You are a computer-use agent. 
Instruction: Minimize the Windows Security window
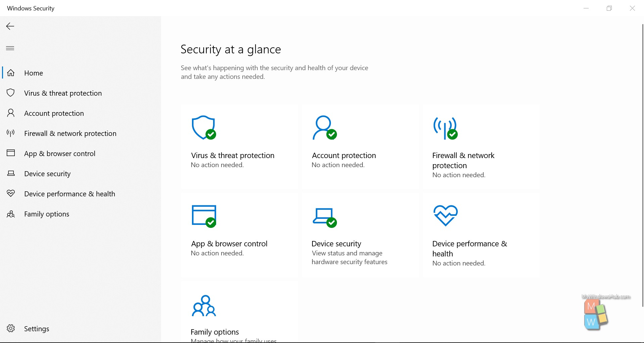(x=586, y=8)
